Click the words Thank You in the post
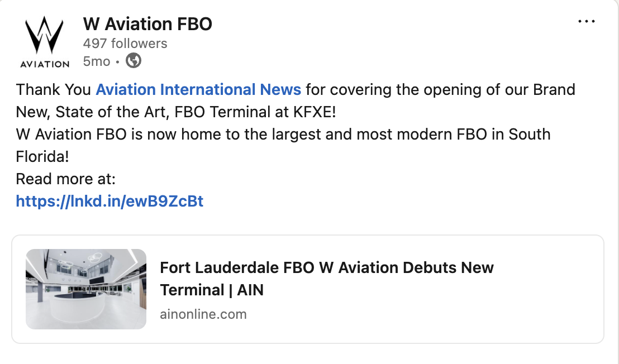The width and height of the screenshot is (619, 364). click(53, 89)
